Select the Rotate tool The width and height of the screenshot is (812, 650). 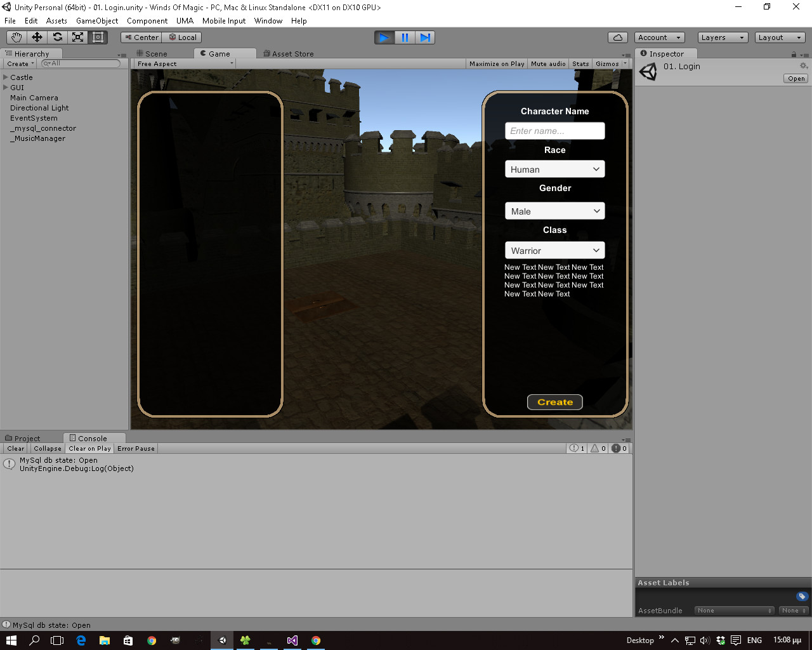tap(57, 37)
